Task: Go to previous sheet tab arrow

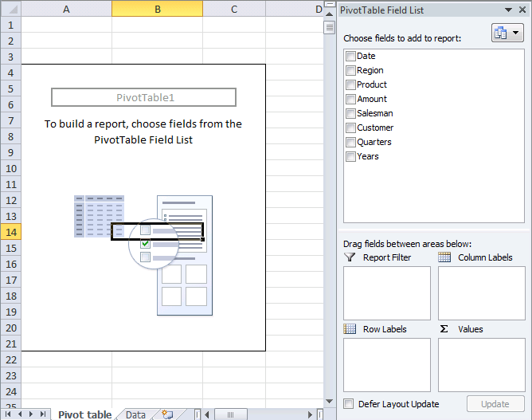Action: (x=20, y=414)
